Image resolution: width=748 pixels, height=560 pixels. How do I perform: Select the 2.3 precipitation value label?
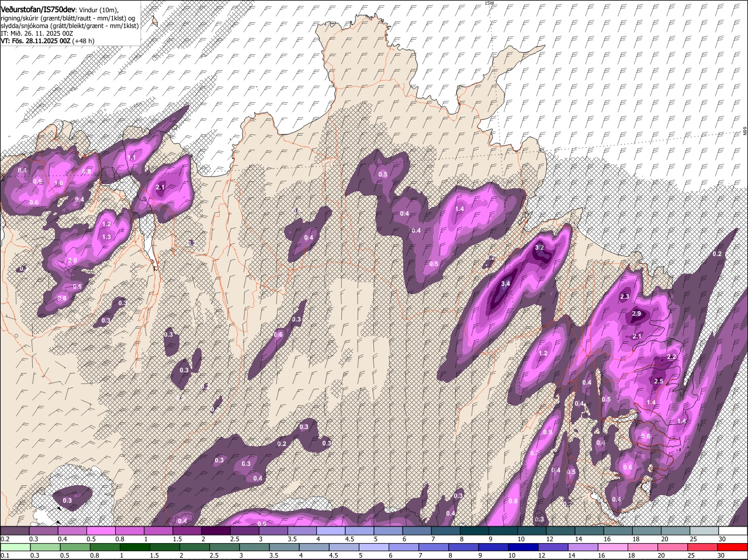coord(624,297)
